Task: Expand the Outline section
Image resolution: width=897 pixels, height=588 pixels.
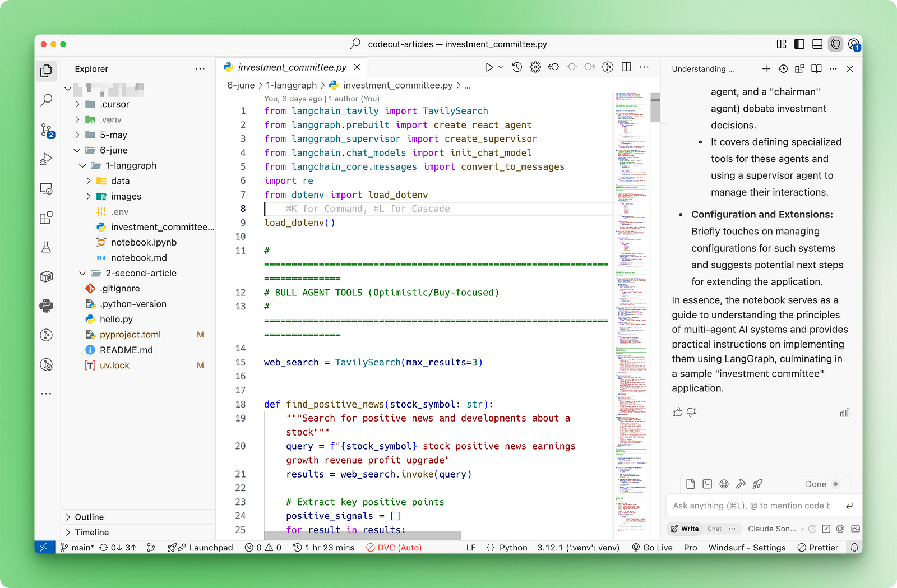Action: (138, 517)
